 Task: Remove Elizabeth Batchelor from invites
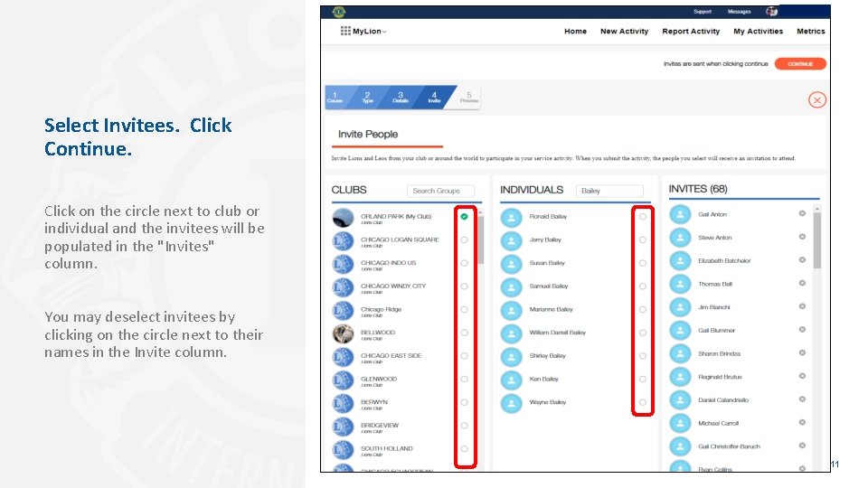point(802,259)
